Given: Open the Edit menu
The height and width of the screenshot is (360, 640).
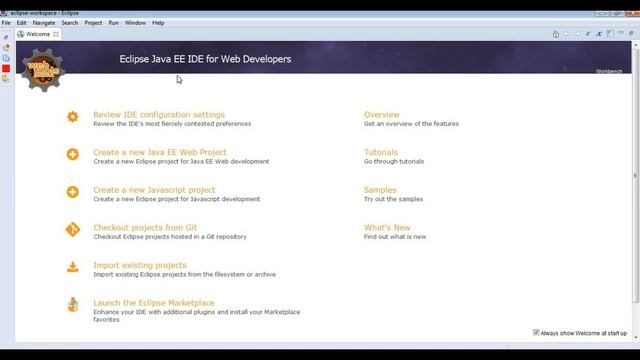Looking at the screenshot, I should tap(21, 23).
